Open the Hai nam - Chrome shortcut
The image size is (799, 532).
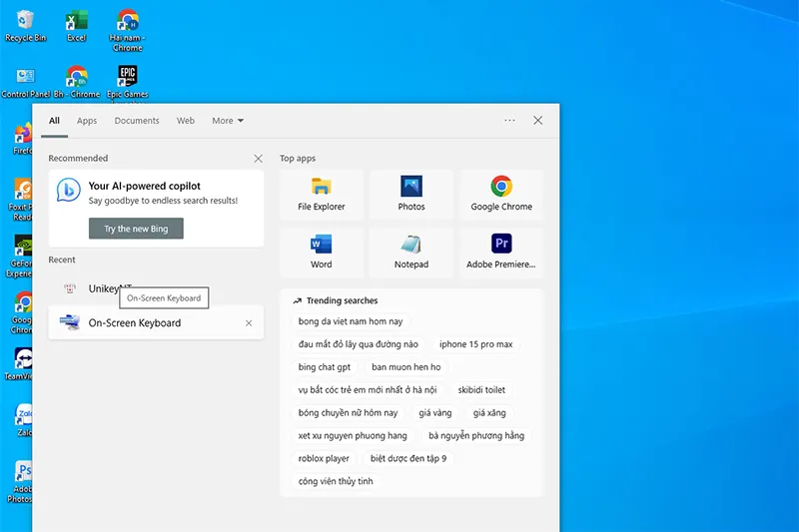point(128,31)
